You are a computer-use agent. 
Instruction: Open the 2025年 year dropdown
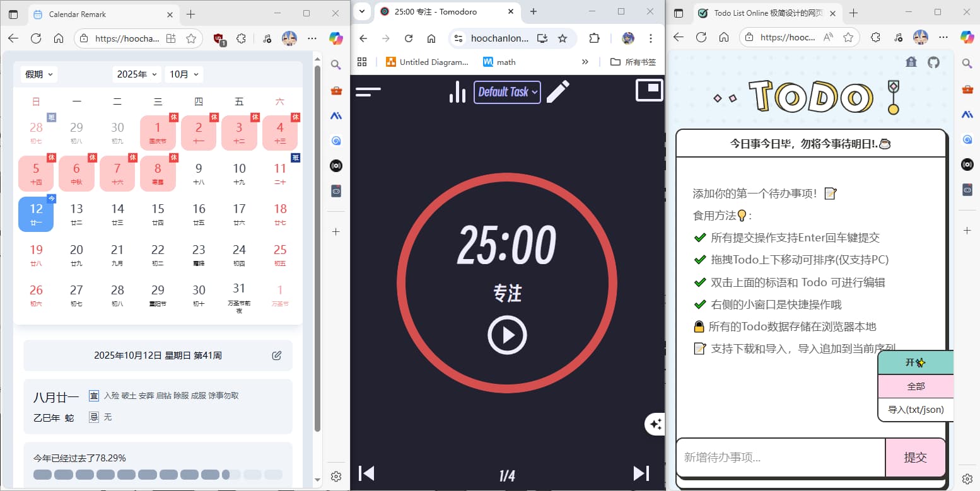pos(136,74)
